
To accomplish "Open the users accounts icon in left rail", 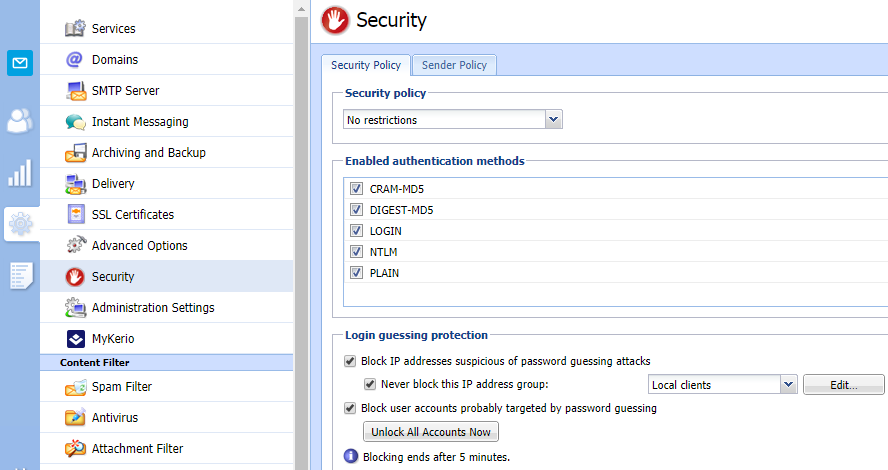I will pos(20,120).
